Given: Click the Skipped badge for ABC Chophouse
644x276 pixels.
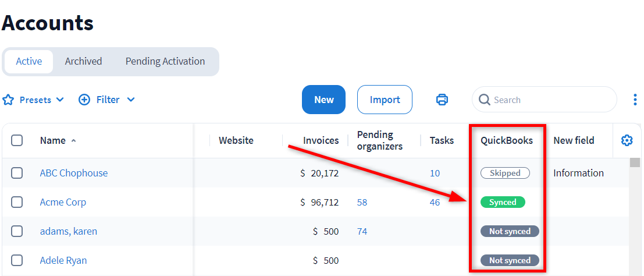Looking at the screenshot, I should click(505, 173).
